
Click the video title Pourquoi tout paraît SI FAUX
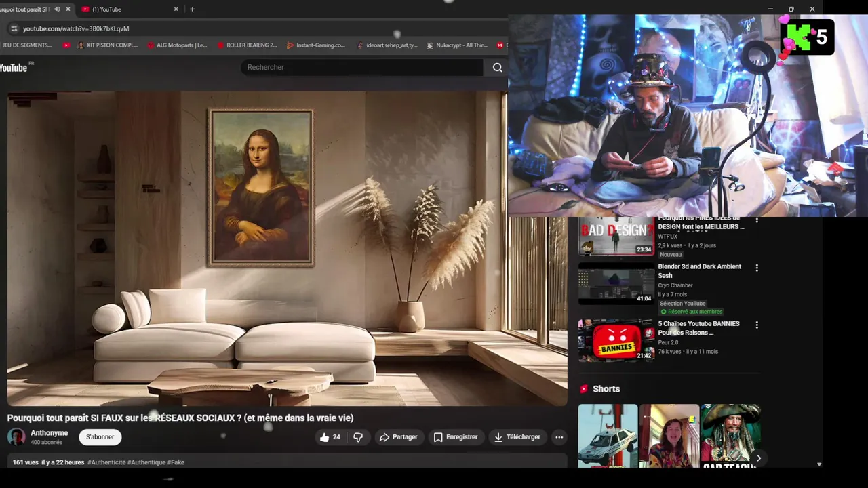point(180,418)
